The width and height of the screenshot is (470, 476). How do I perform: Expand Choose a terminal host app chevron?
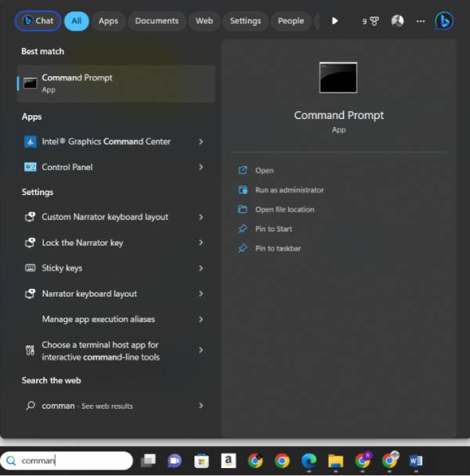[x=201, y=350]
